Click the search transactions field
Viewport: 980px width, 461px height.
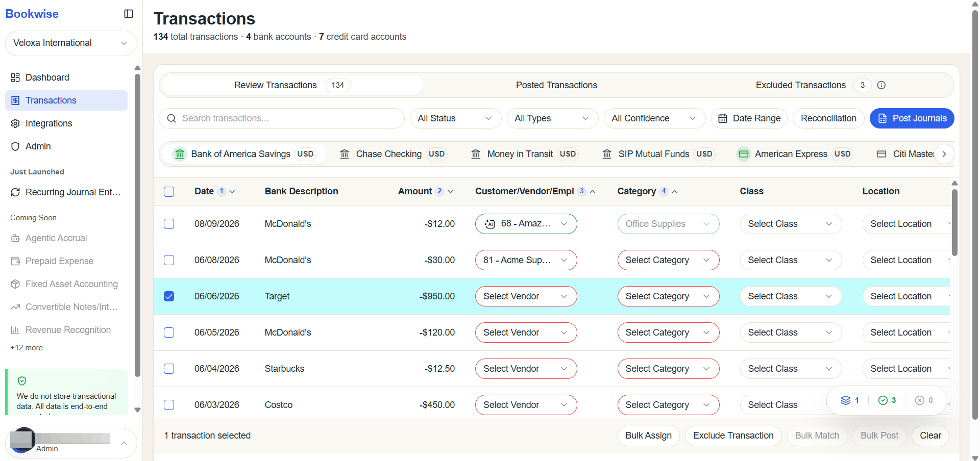point(282,118)
